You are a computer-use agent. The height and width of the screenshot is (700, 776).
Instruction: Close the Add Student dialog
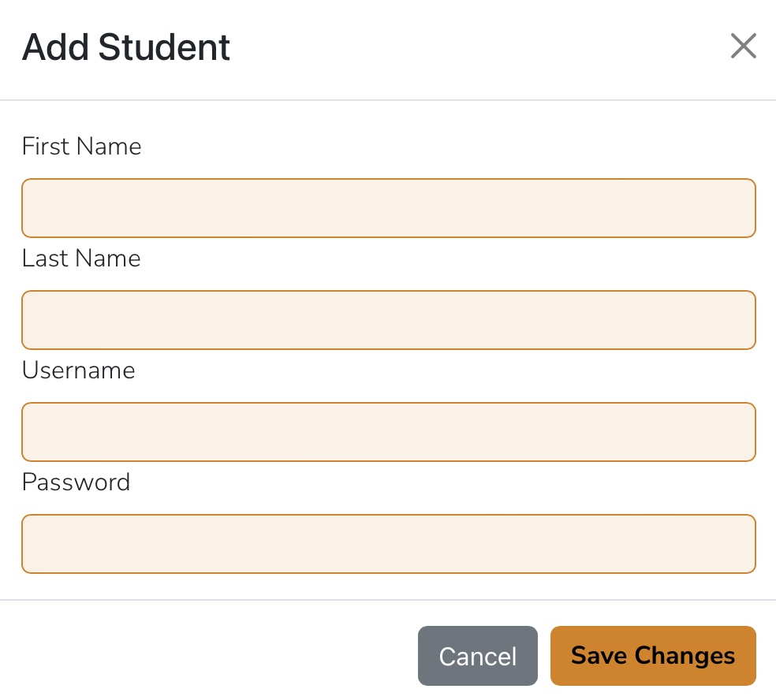(x=743, y=47)
